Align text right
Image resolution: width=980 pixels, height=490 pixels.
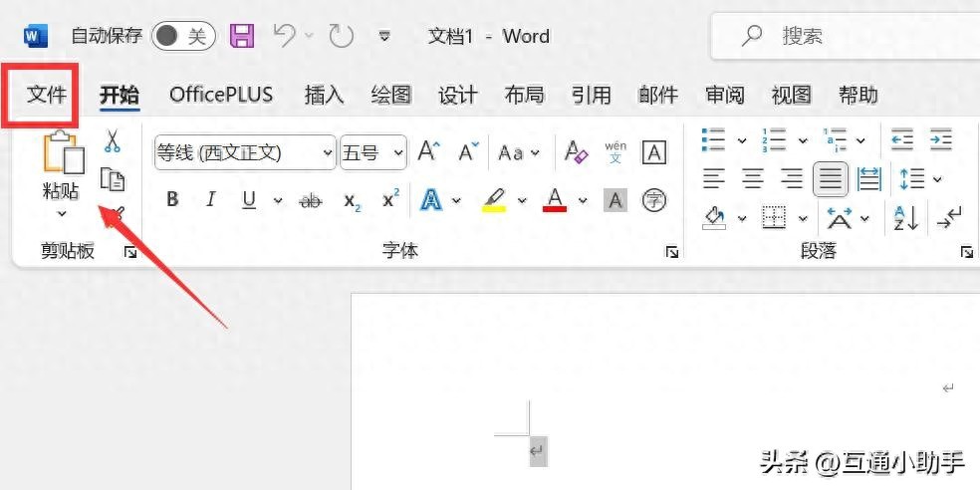tap(792, 179)
